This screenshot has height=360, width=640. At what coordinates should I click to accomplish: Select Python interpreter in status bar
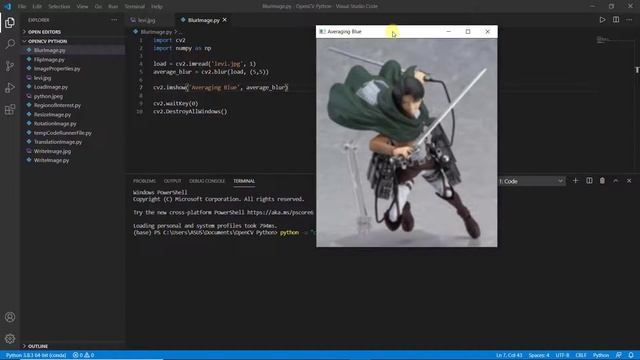point(36,355)
